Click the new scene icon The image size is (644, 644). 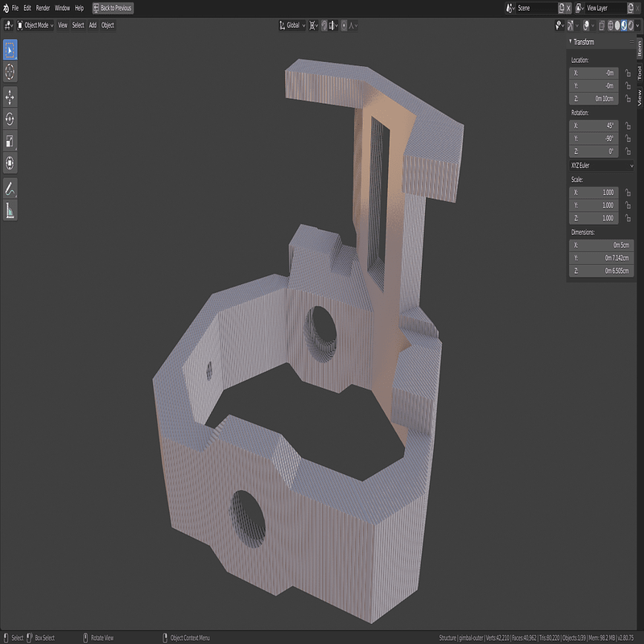561,8
